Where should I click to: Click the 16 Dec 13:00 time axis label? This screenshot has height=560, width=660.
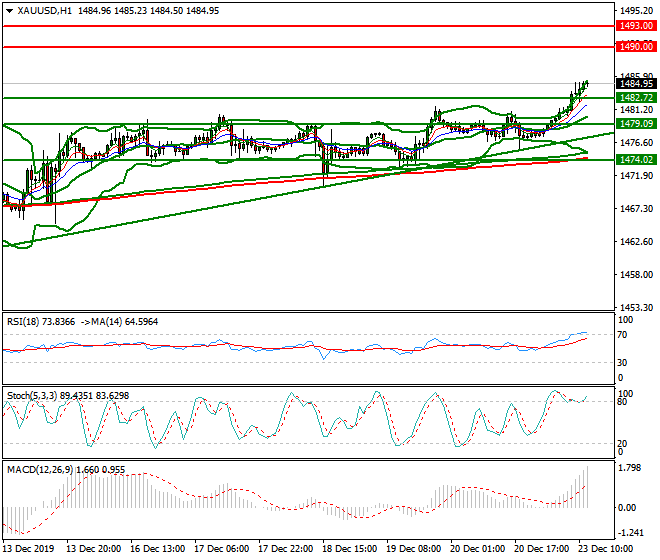pyautogui.click(x=157, y=549)
